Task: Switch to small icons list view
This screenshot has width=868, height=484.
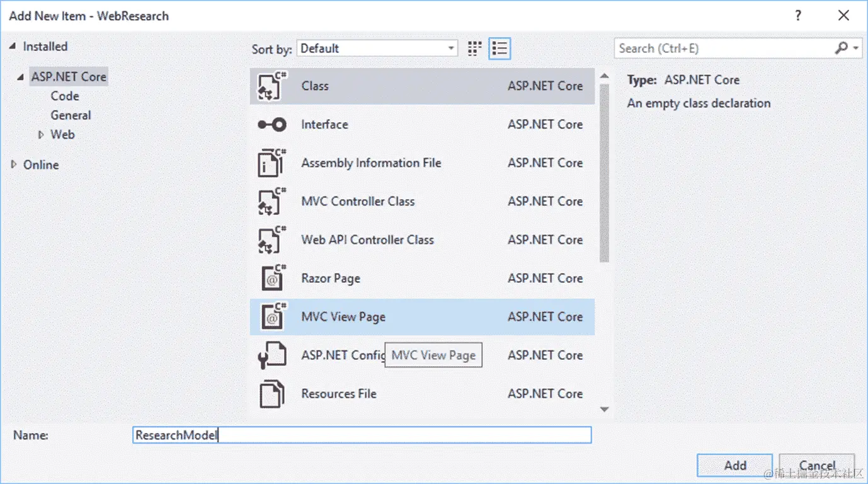Action: [x=500, y=49]
